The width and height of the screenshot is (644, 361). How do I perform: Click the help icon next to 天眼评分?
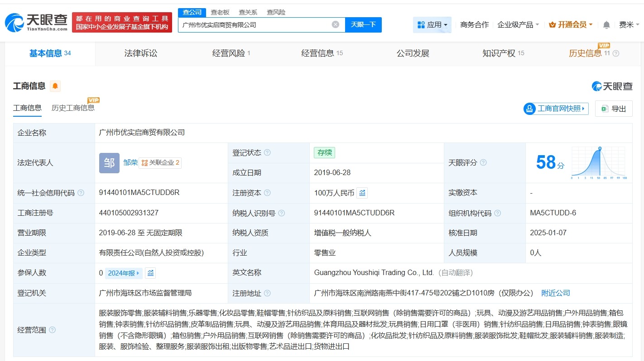coord(483,162)
